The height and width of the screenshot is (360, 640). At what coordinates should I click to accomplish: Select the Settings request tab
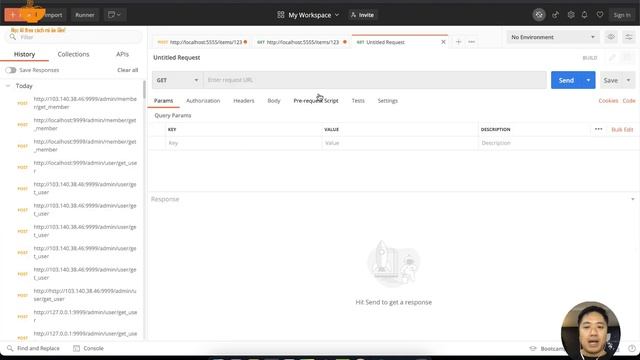click(387, 100)
